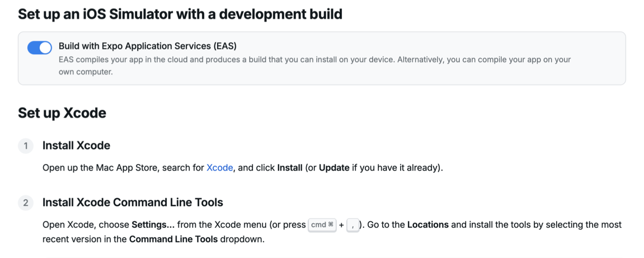The image size is (644, 258).
Task: Click the bold "Update" word in step 1
Action: click(x=335, y=168)
